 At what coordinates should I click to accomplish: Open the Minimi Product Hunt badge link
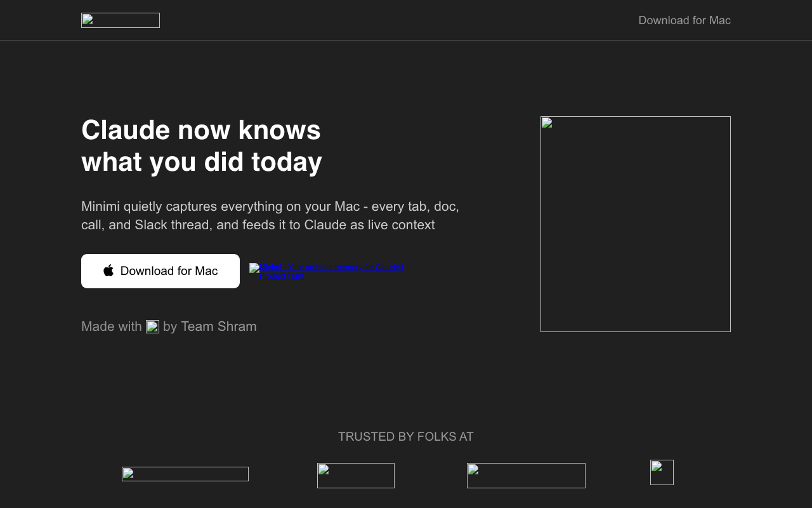click(328, 272)
